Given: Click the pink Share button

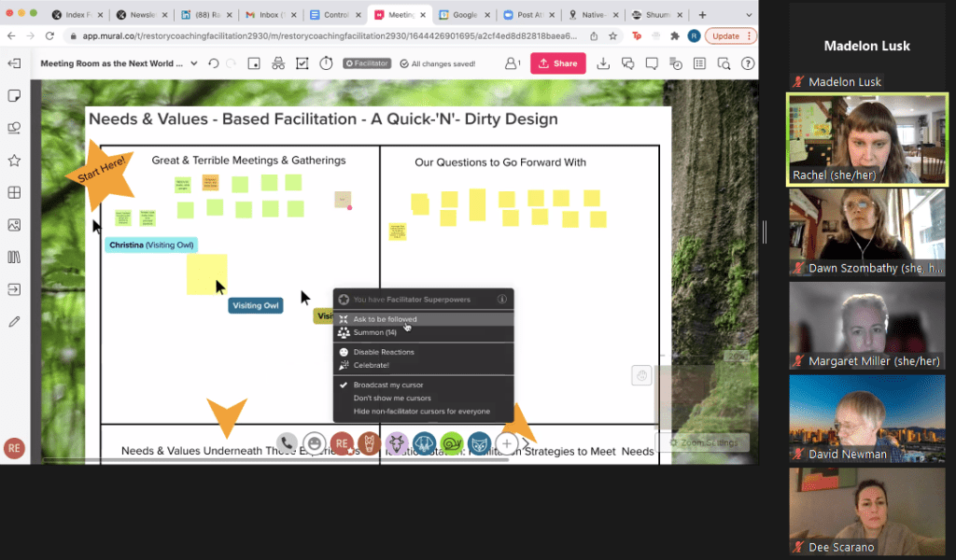Looking at the screenshot, I should click(557, 63).
